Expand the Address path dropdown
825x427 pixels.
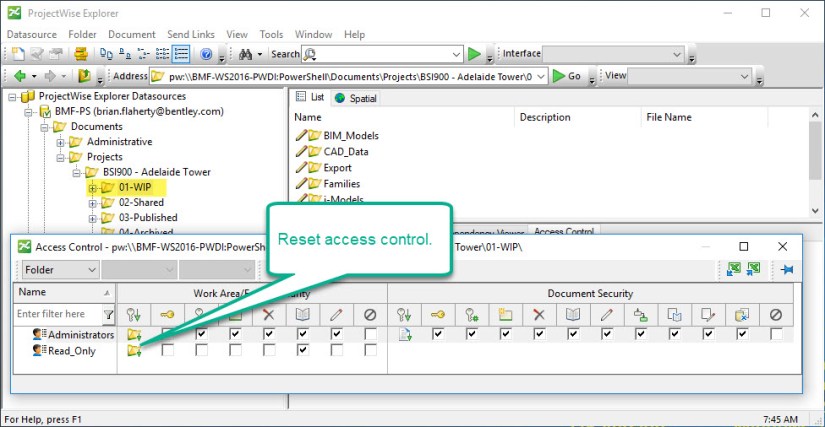tap(542, 76)
